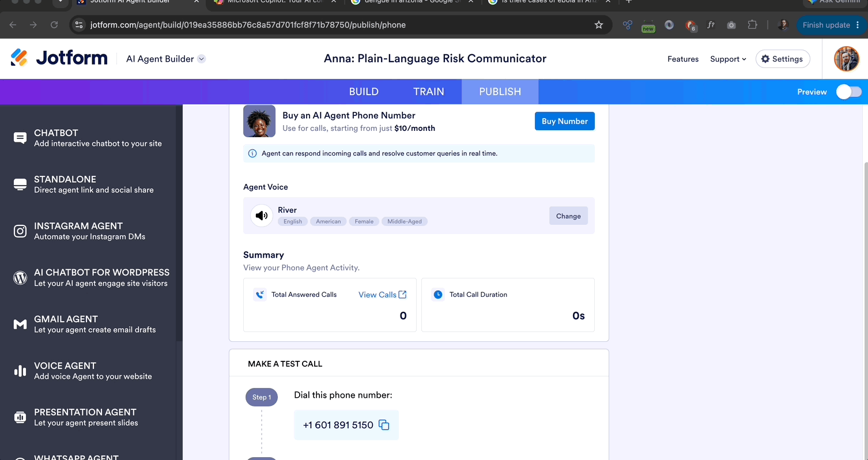This screenshot has width=868, height=460.
Task: Click the Buy Number button
Action: (565, 121)
